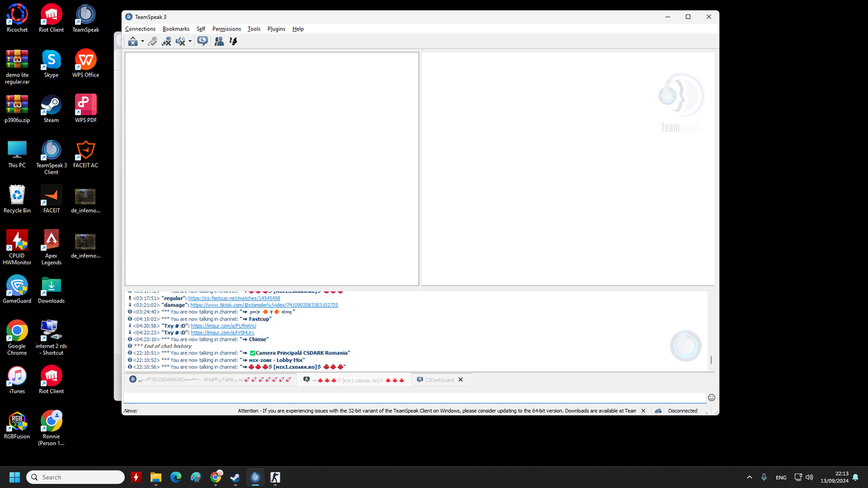Open the Help menu
Image resolution: width=868 pixels, height=488 pixels.
click(298, 29)
